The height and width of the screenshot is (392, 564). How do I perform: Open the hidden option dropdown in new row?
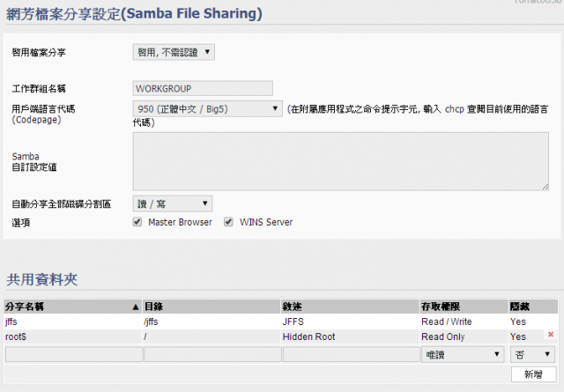532,355
